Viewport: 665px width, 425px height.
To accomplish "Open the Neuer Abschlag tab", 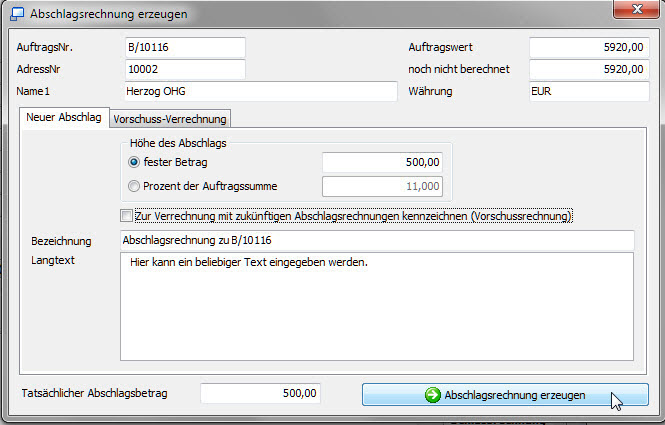I will [63, 118].
